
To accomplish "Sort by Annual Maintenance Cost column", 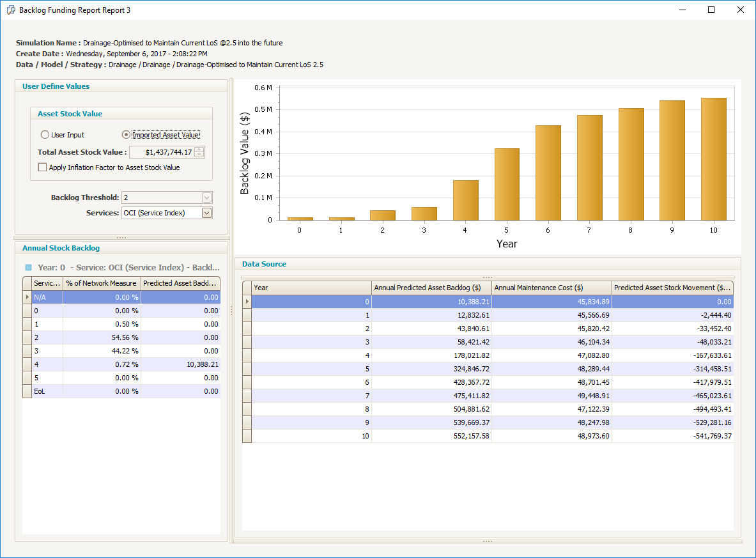I will (552, 287).
